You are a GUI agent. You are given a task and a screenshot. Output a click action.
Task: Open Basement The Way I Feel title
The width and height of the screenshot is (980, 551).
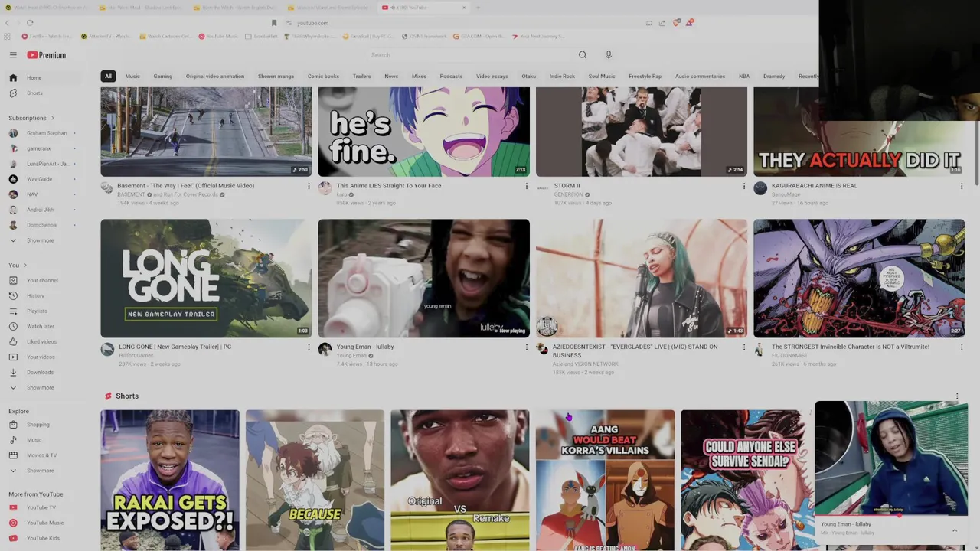click(x=185, y=186)
